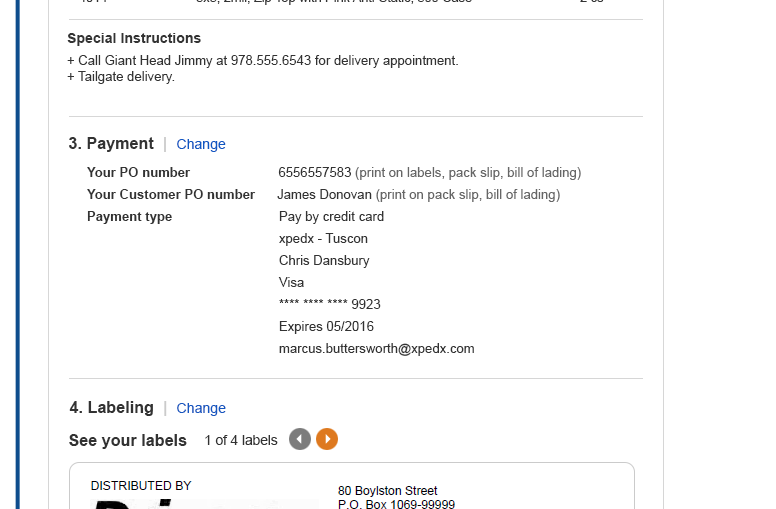Show the next label with orange arrow
The width and height of the screenshot is (776, 509).
click(x=327, y=439)
